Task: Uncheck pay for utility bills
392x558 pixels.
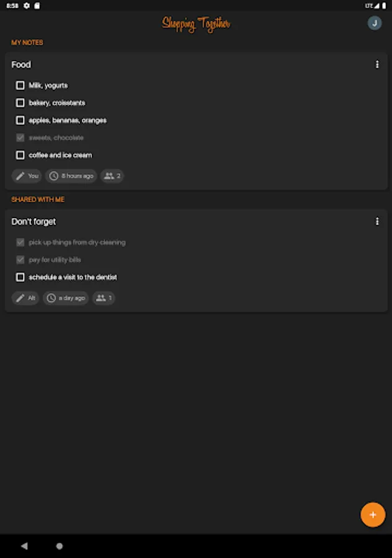Action: (x=20, y=260)
